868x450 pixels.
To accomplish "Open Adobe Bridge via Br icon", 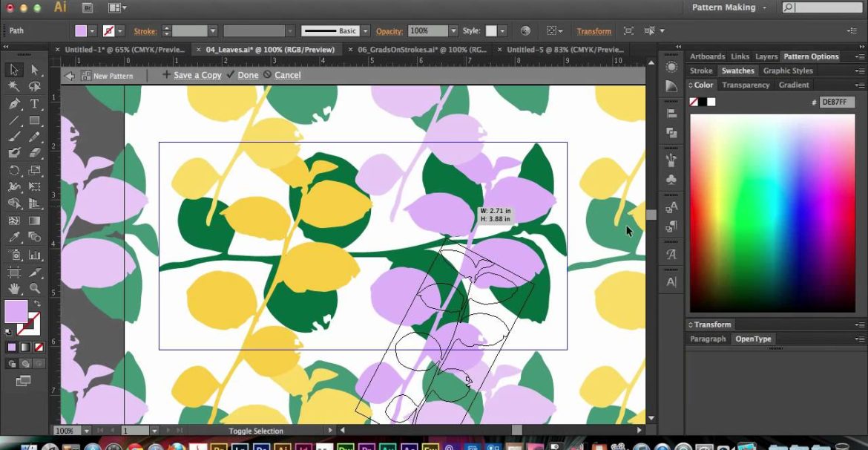I will point(87,7).
